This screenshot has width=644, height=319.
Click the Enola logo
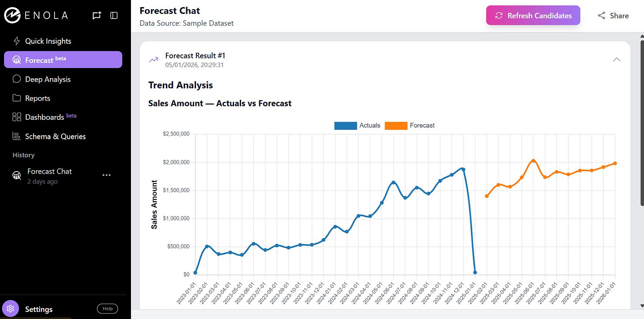pos(12,15)
